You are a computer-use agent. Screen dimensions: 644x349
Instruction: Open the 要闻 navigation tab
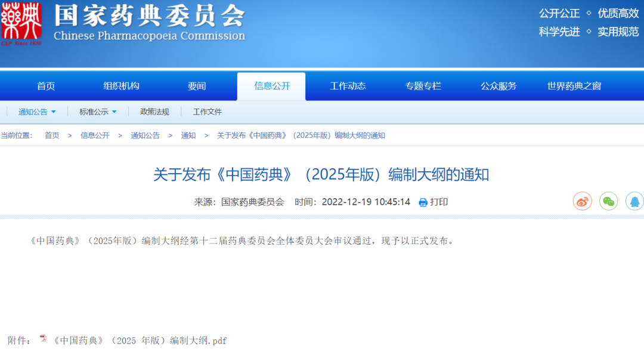click(197, 86)
